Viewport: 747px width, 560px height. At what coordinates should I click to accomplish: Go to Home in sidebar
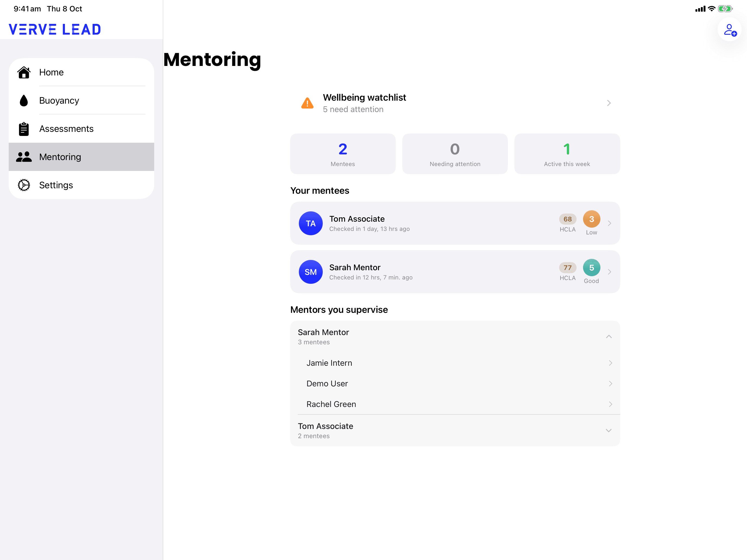click(x=81, y=72)
